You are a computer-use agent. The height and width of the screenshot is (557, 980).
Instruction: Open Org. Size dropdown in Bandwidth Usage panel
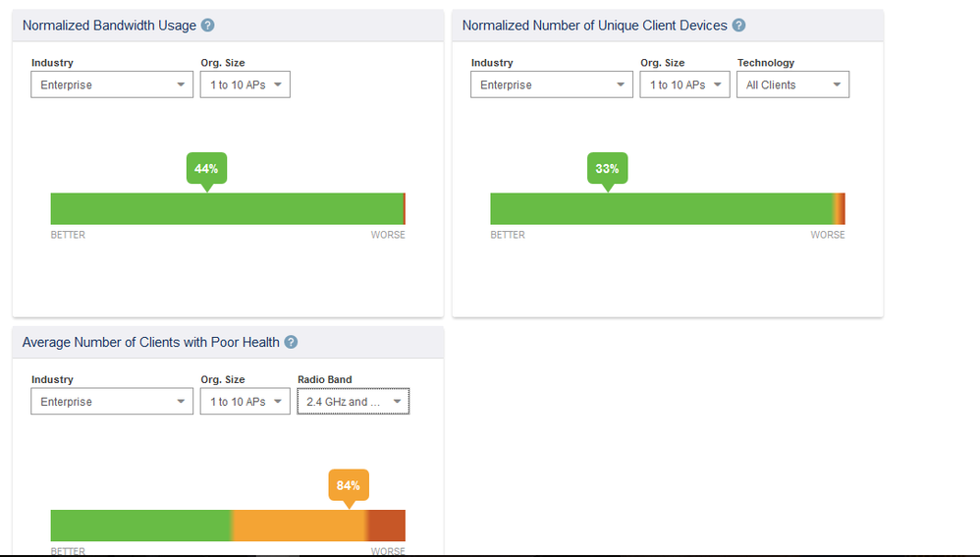tap(245, 84)
